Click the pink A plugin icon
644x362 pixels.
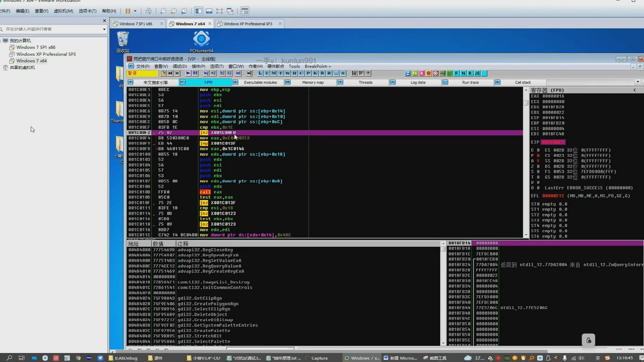(x=422, y=73)
